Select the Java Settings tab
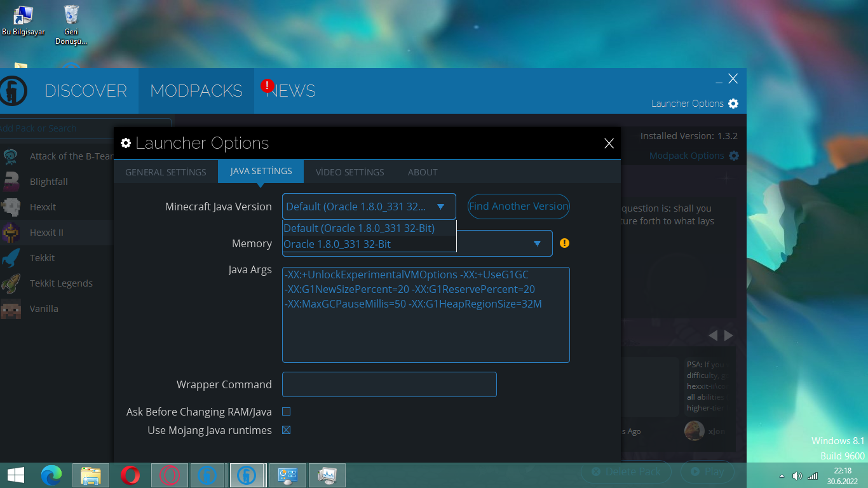The height and width of the screenshot is (488, 868). (261, 172)
